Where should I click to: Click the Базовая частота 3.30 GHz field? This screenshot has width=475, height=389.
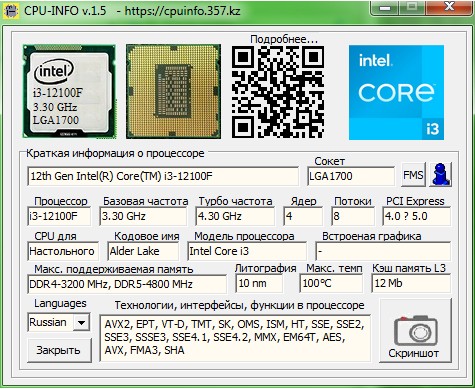[143, 216]
